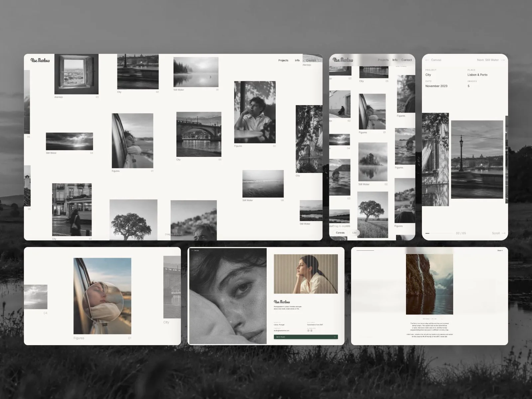The height and width of the screenshot is (399, 532).
Task: Click the November 2023 date value
Action: [x=436, y=86]
